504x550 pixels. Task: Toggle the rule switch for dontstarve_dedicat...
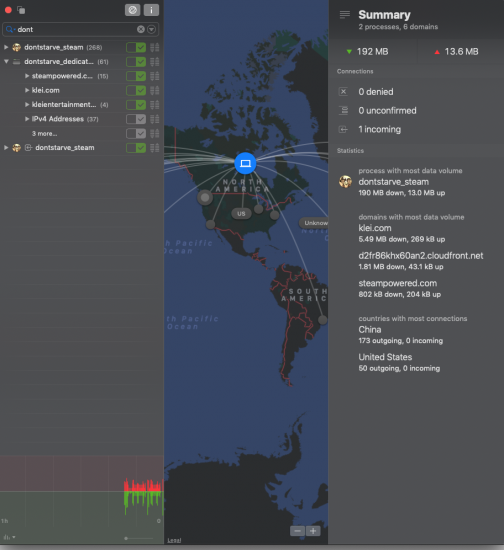[136, 62]
